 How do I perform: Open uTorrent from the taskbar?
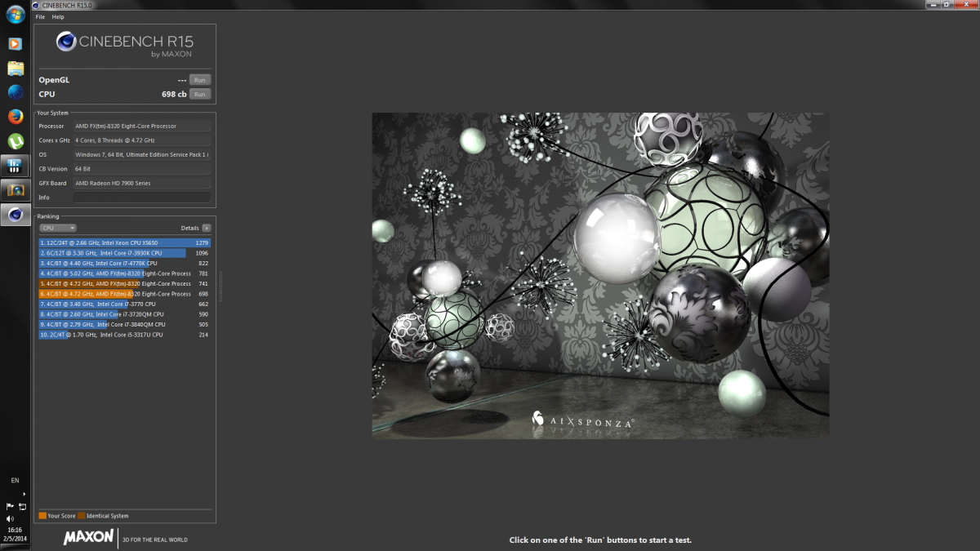pyautogui.click(x=16, y=141)
